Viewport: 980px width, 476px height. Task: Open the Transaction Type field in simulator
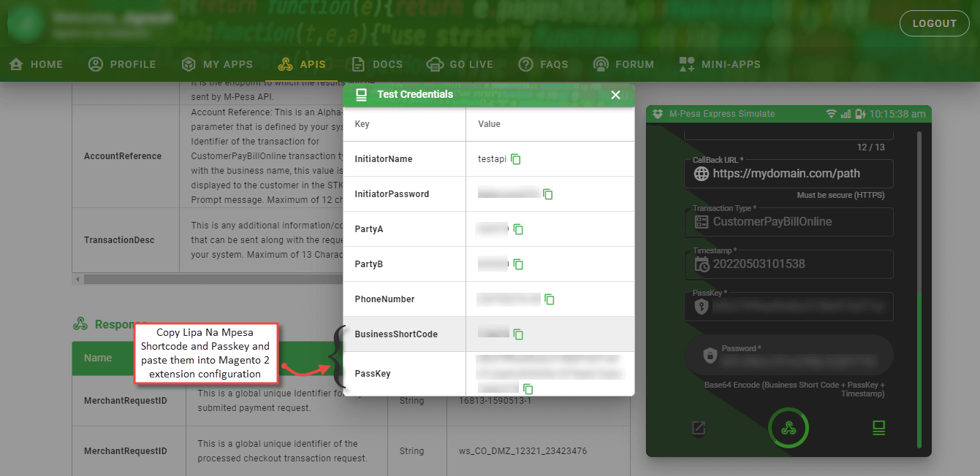point(789,221)
